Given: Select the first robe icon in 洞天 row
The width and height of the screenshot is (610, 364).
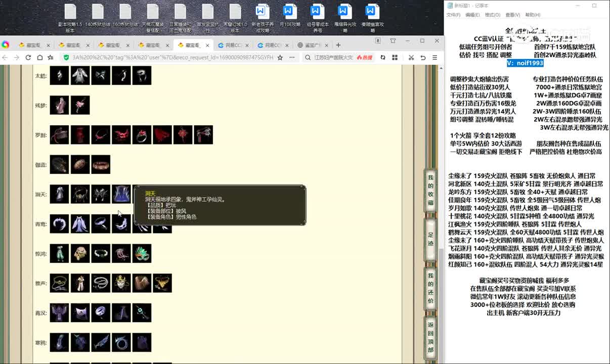Looking at the screenshot, I should [x=59, y=194].
